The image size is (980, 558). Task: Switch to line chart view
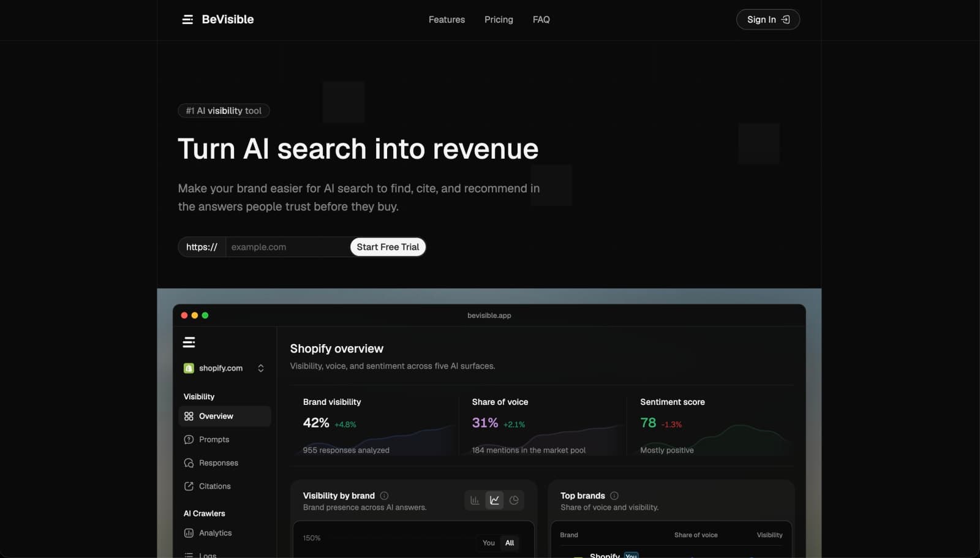click(494, 500)
